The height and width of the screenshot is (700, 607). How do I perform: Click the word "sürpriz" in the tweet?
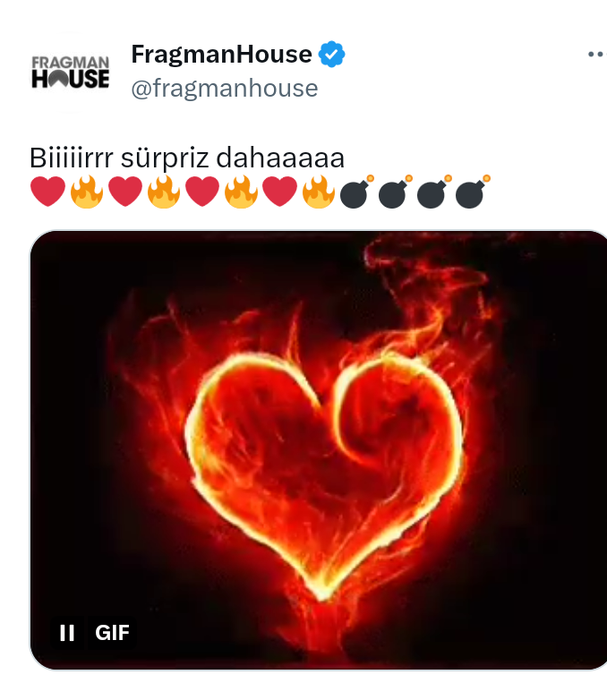point(165,158)
